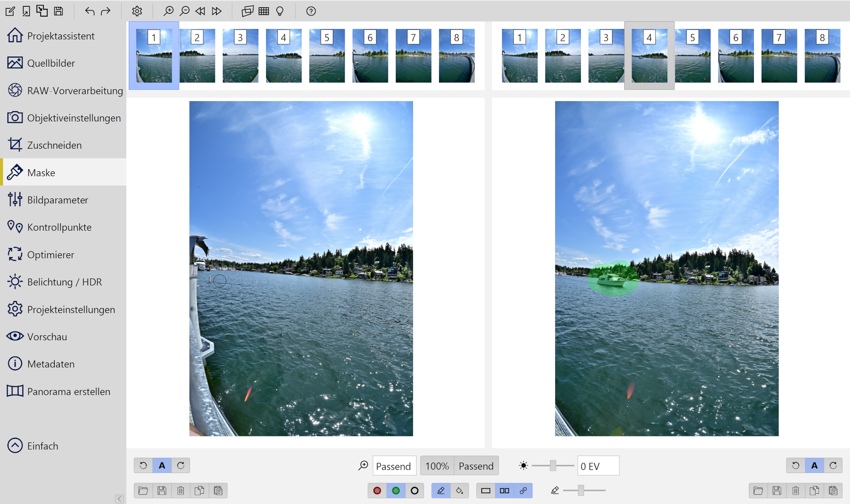Go to Panorama erstellen
The height and width of the screenshot is (504, 850).
click(68, 391)
